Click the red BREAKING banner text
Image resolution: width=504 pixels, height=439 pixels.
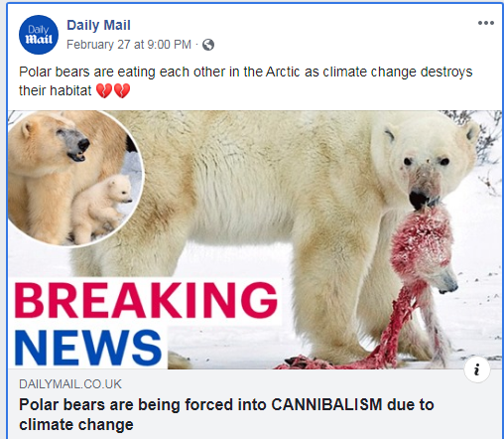[146, 300]
